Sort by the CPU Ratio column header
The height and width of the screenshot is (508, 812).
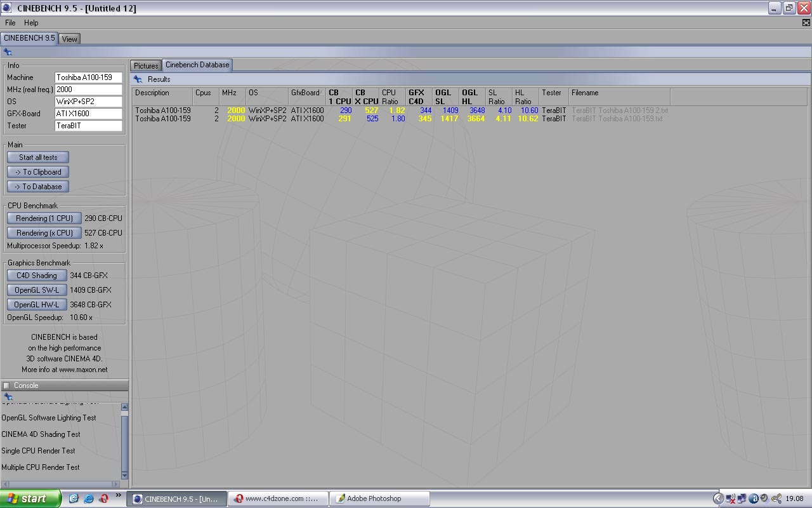[393, 97]
